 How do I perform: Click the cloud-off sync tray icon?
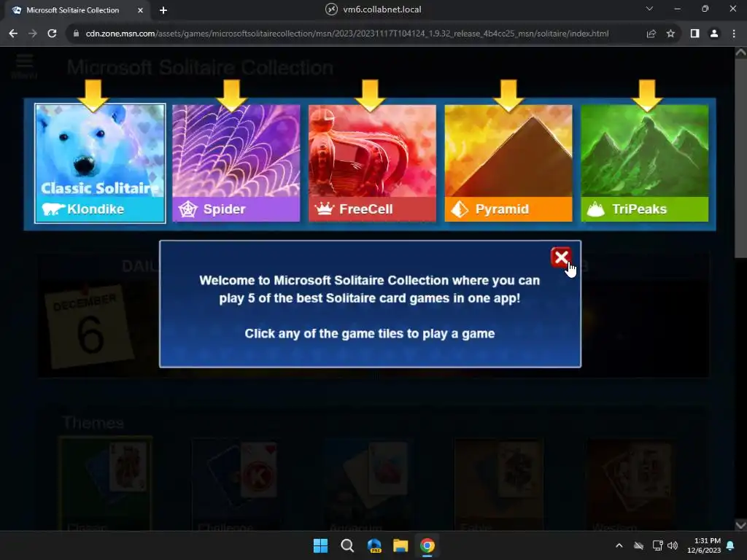639,545
